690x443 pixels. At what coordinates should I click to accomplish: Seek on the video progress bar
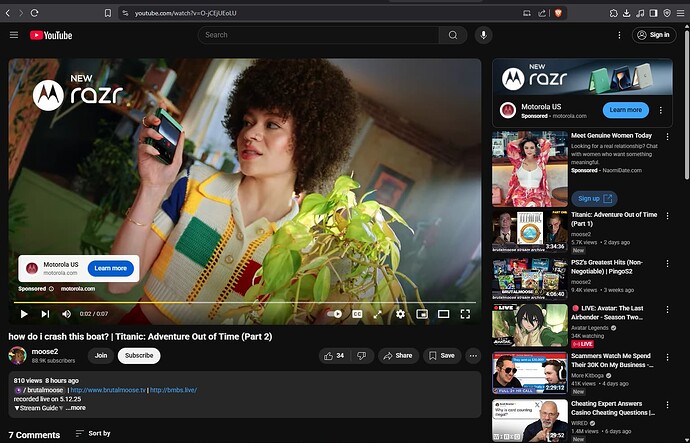tap(245, 303)
